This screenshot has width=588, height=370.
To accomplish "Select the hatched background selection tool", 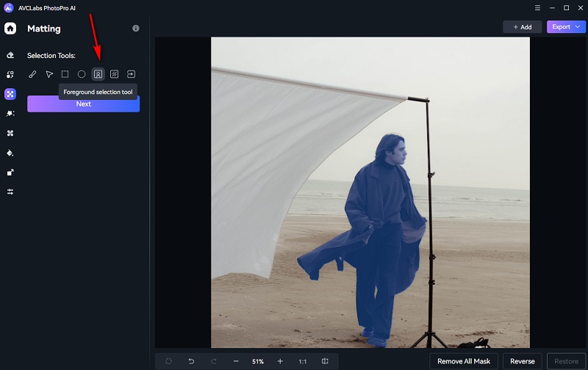I will click(115, 74).
